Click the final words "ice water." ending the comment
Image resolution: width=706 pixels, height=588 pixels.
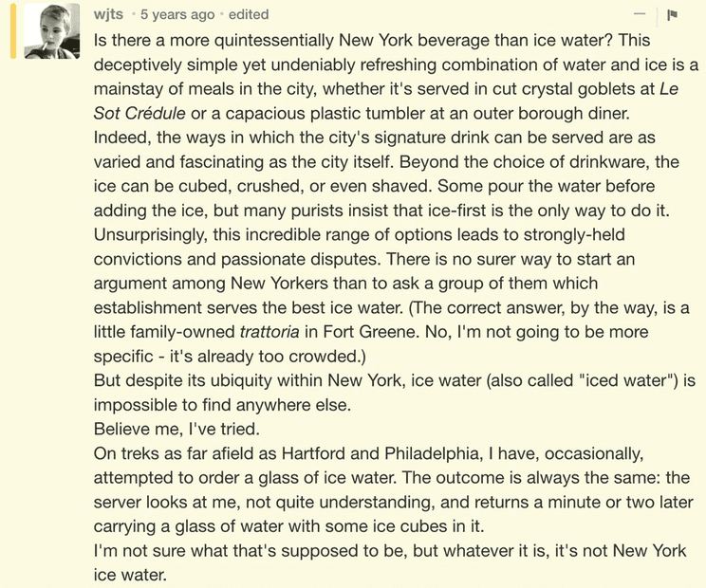[130, 575]
